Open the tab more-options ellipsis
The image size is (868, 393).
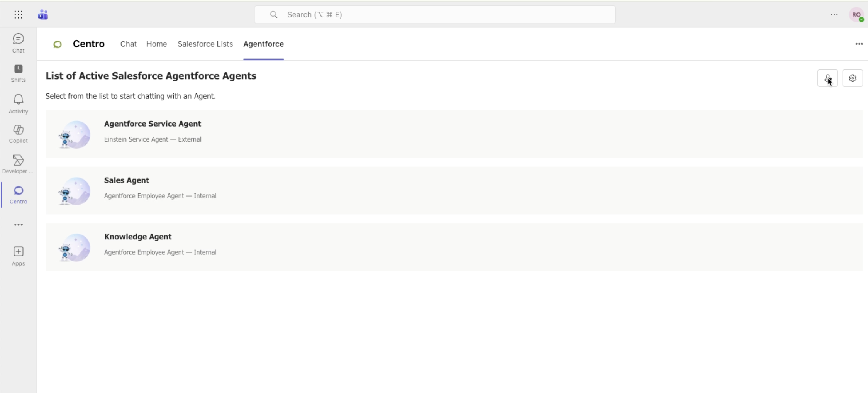[x=859, y=44]
